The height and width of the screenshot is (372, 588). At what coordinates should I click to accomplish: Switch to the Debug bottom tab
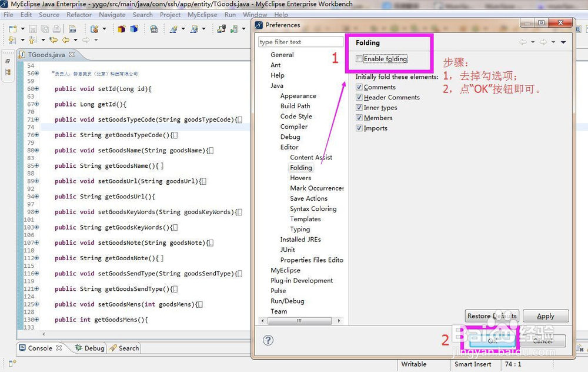pyautogui.click(x=89, y=348)
